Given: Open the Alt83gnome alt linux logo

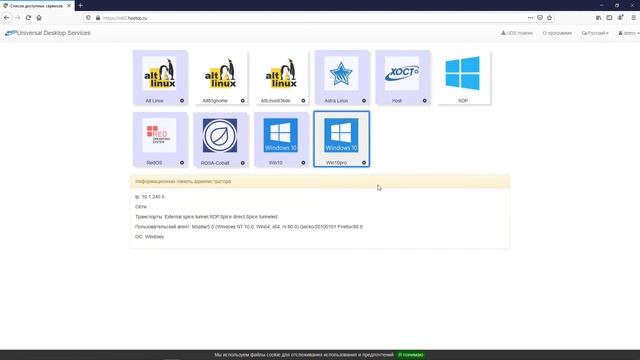Looking at the screenshot, I should point(220,74).
